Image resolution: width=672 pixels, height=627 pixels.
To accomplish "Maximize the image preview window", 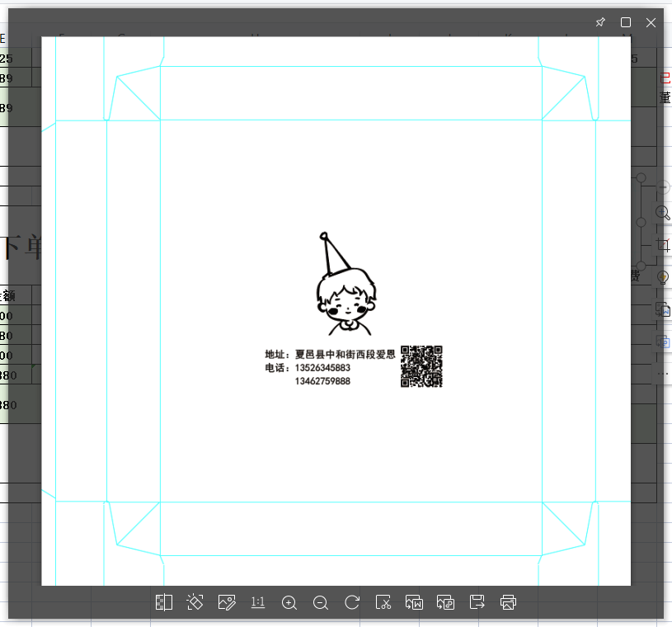I will point(626,22).
